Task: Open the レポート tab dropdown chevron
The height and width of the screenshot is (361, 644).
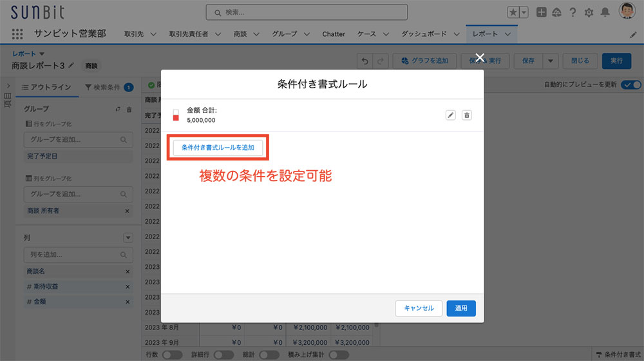Action: click(507, 34)
